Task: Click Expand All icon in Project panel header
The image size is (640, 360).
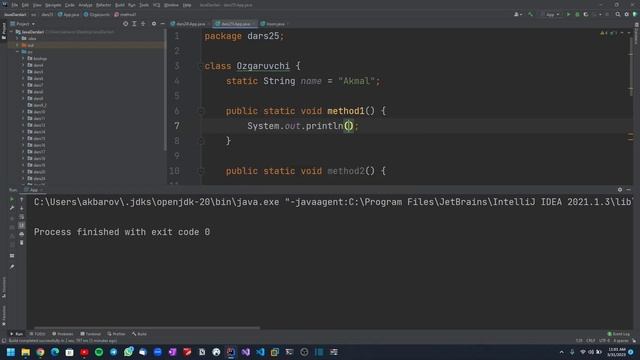Action: coord(134,24)
